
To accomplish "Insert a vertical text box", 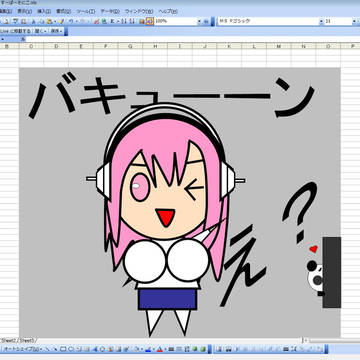I will 86,349.
